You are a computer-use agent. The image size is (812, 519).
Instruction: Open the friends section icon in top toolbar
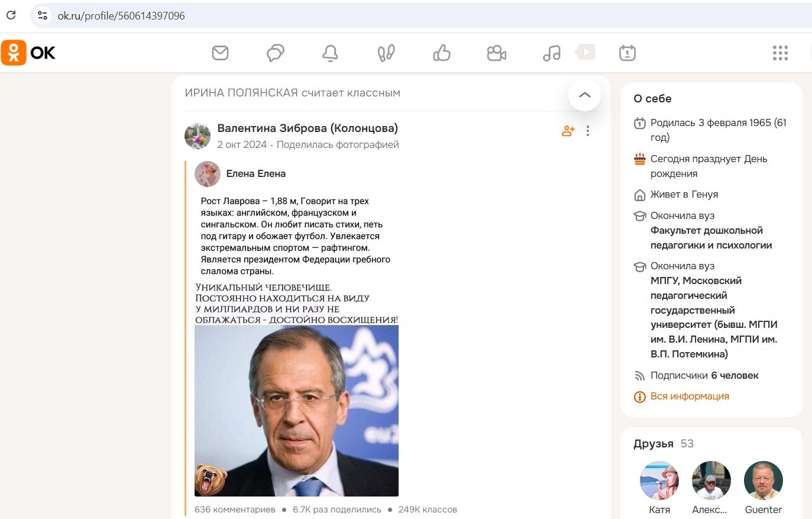coord(386,53)
